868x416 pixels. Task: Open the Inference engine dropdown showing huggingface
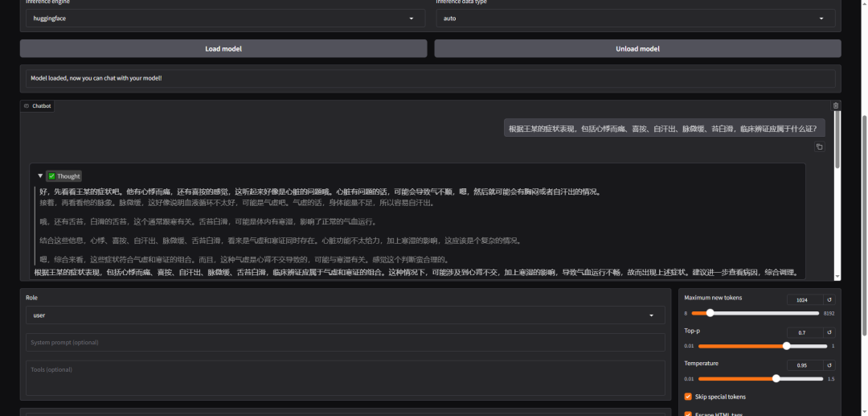[225, 19]
